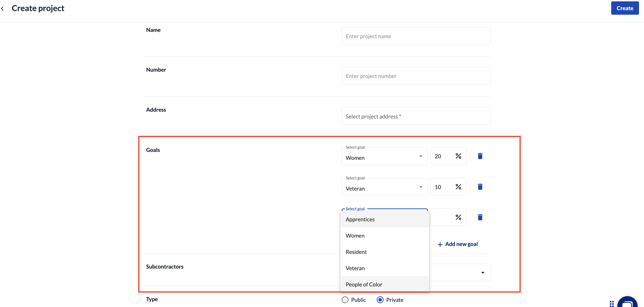Select the Public project type

coord(345,300)
